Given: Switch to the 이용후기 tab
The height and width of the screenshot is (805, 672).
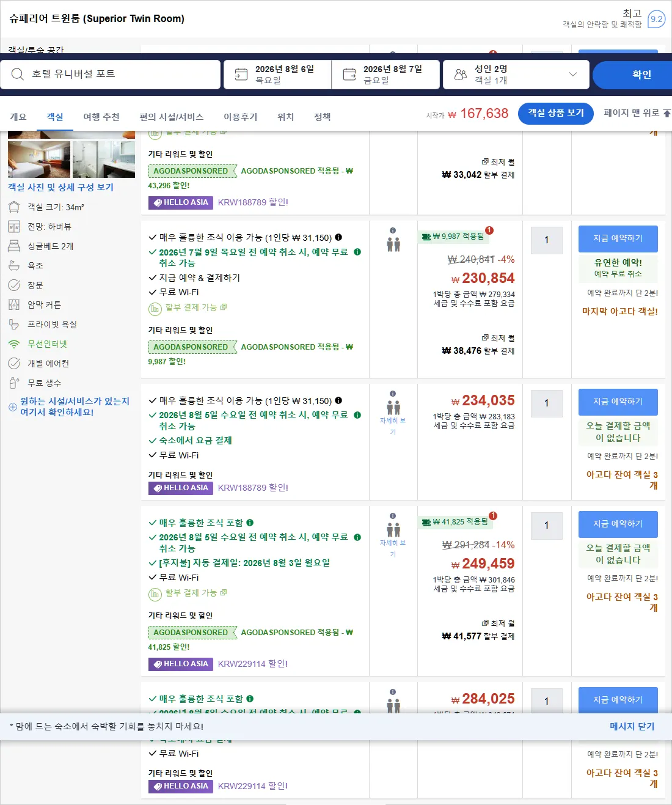Looking at the screenshot, I should [241, 117].
